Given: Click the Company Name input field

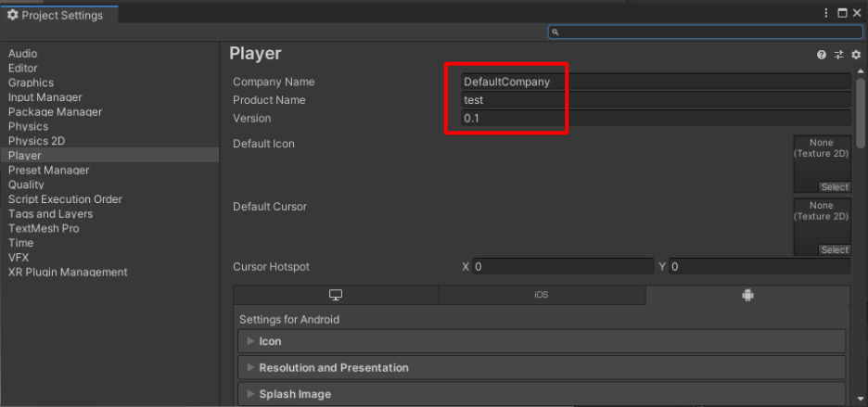Looking at the screenshot, I should (656, 82).
